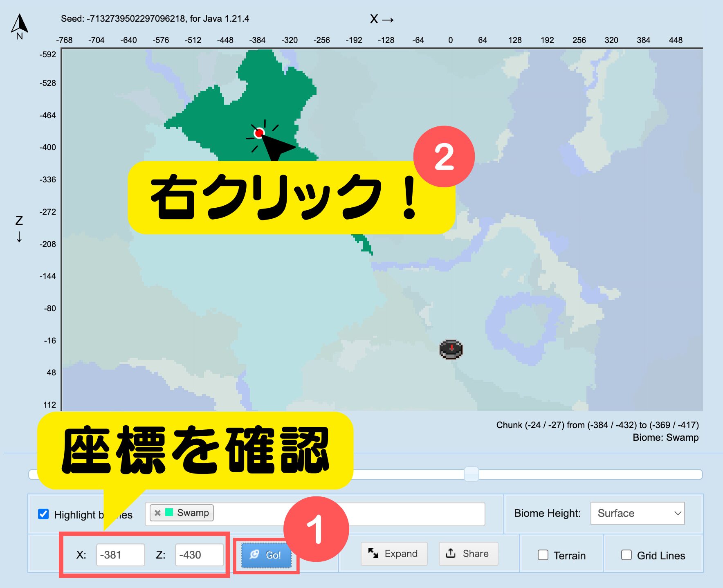Click the seed text at top

coord(155,18)
